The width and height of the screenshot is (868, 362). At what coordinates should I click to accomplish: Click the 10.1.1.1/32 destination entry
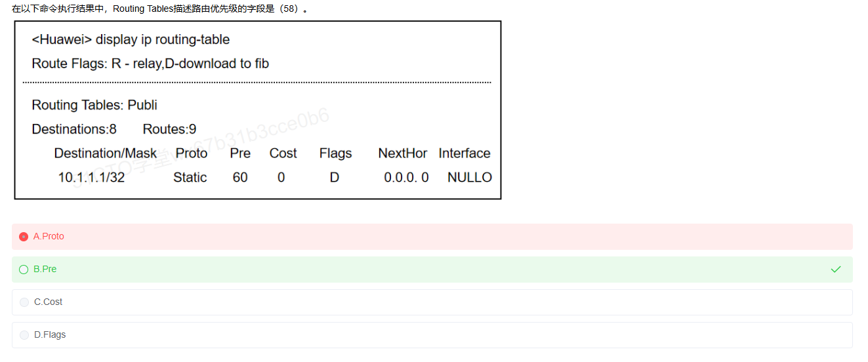coord(91,178)
